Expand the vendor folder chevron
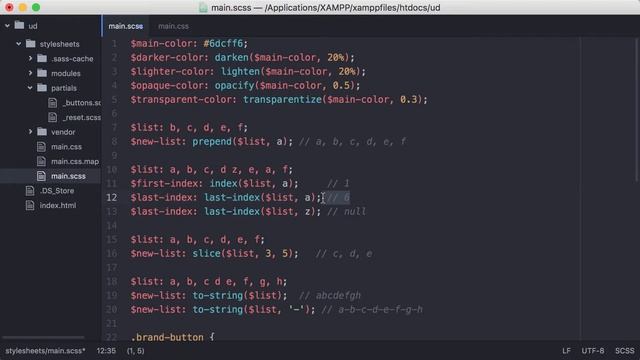Screen dimensions: 640x360 coord(30,132)
